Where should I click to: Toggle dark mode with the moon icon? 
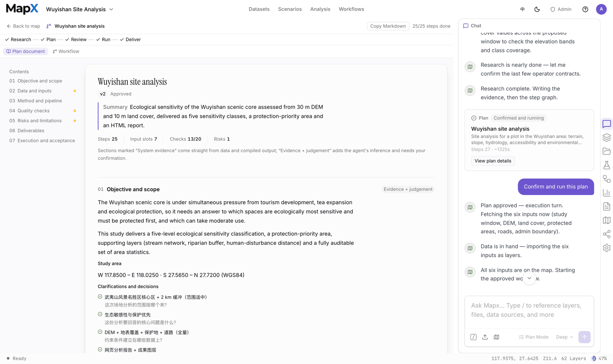[x=537, y=9]
